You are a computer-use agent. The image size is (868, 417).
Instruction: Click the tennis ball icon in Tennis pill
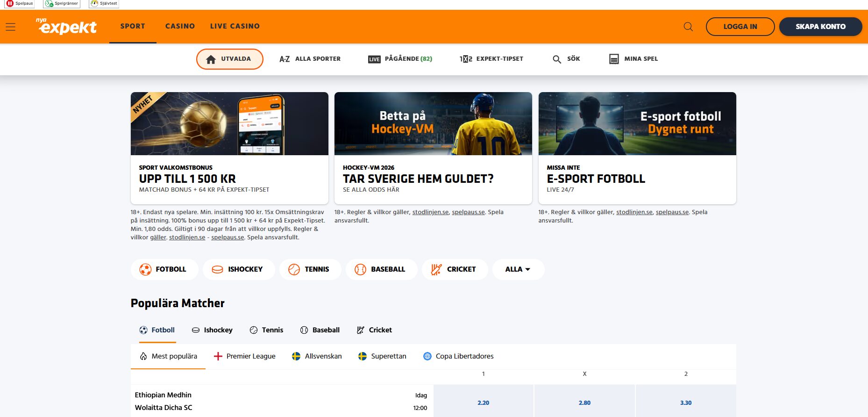(294, 269)
